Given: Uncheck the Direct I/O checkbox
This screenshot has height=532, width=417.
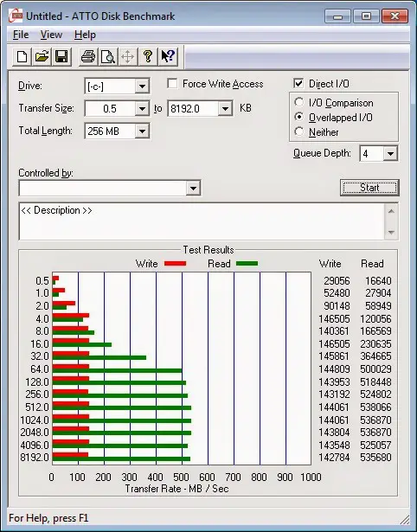Looking at the screenshot, I should [298, 83].
